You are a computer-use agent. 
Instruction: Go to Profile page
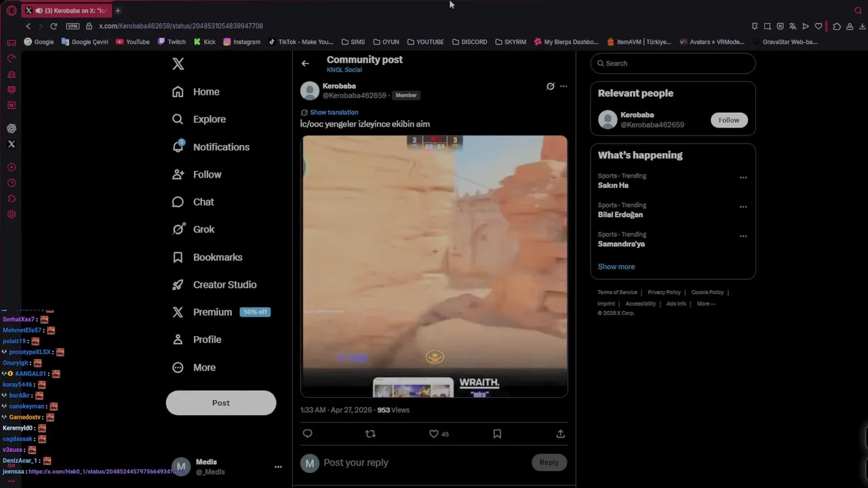tap(197, 340)
